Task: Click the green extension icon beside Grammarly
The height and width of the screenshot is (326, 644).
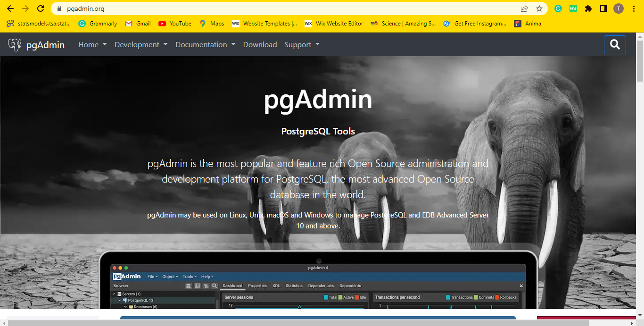Action: pyautogui.click(x=573, y=8)
